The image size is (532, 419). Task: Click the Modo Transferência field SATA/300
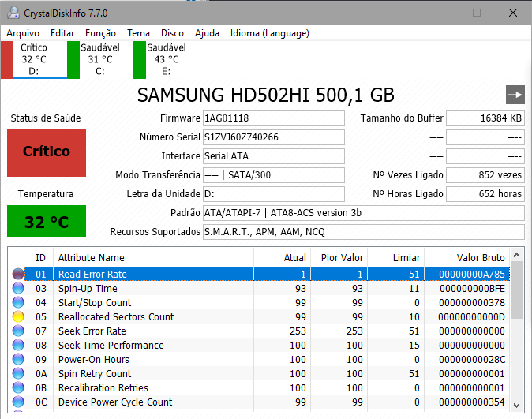pyautogui.click(x=274, y=175)
